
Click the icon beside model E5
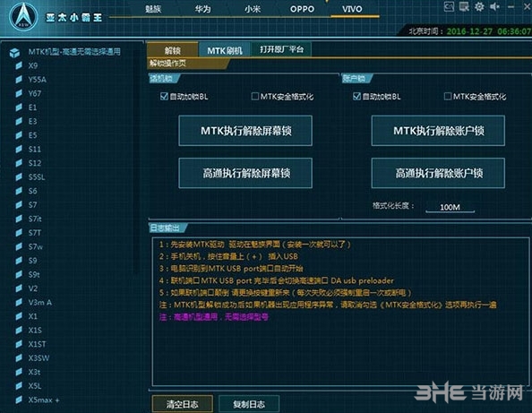click(19, 135)
